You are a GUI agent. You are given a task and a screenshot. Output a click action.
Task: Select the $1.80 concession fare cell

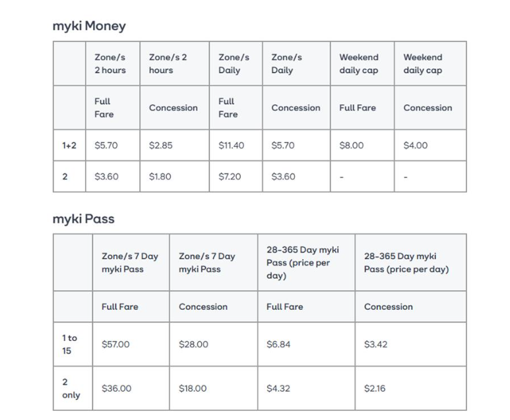click(x=161, y=176)
